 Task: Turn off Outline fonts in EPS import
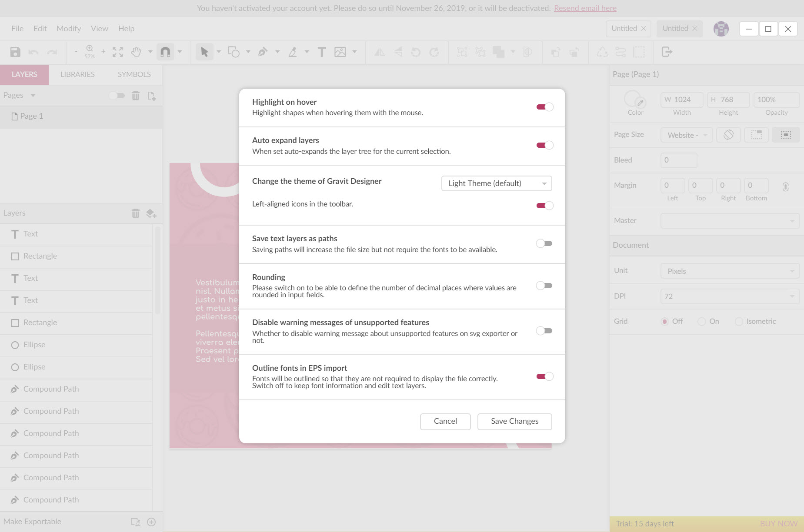click(544, 376)
